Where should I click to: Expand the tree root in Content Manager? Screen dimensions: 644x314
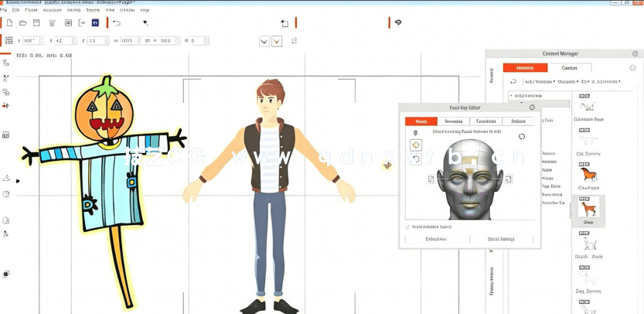[512, 96]
